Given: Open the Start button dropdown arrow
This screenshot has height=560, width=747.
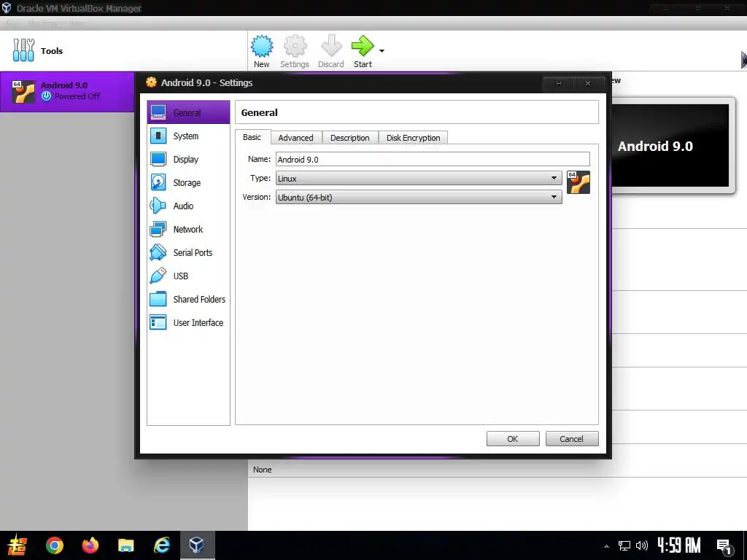Looking at the screenshot, I should pyautogui.click(x=382, y=50).
